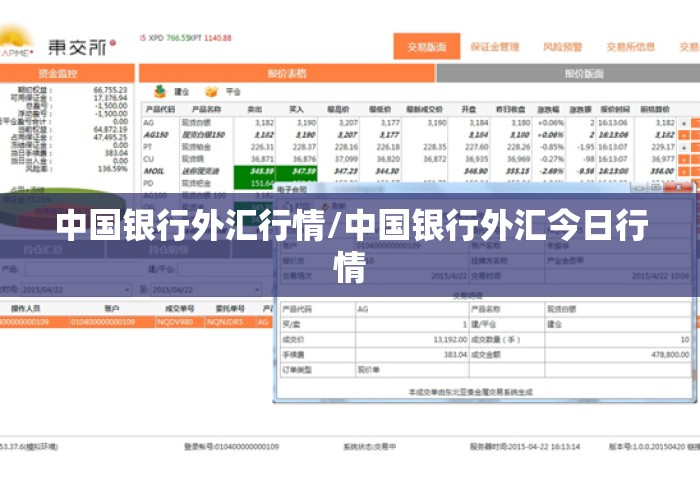Minimize the 电子合同 dialog window
This screenshot has height=490, width=700.
(639, 187)
